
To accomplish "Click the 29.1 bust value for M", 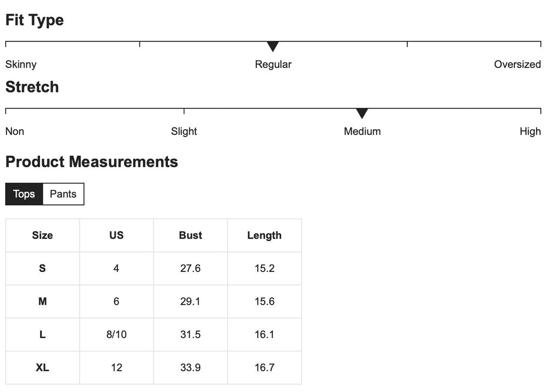I will [x=191, y=301].
